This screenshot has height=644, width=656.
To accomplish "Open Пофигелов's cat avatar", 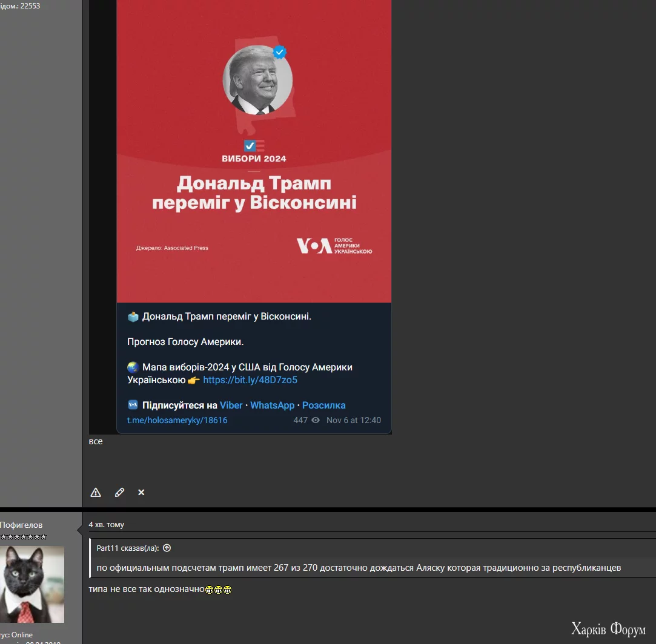I will pyautogui.click(x=33, y=584).
